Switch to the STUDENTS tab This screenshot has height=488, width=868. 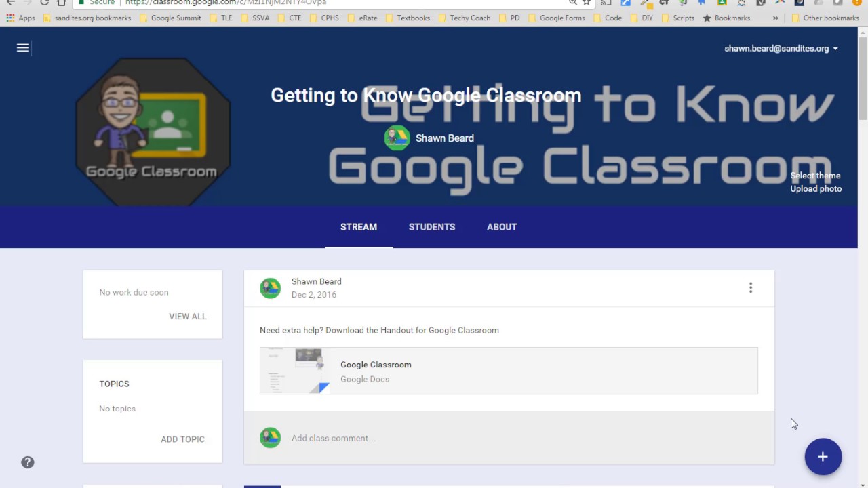pyautogui.click(x=432, y=227)
